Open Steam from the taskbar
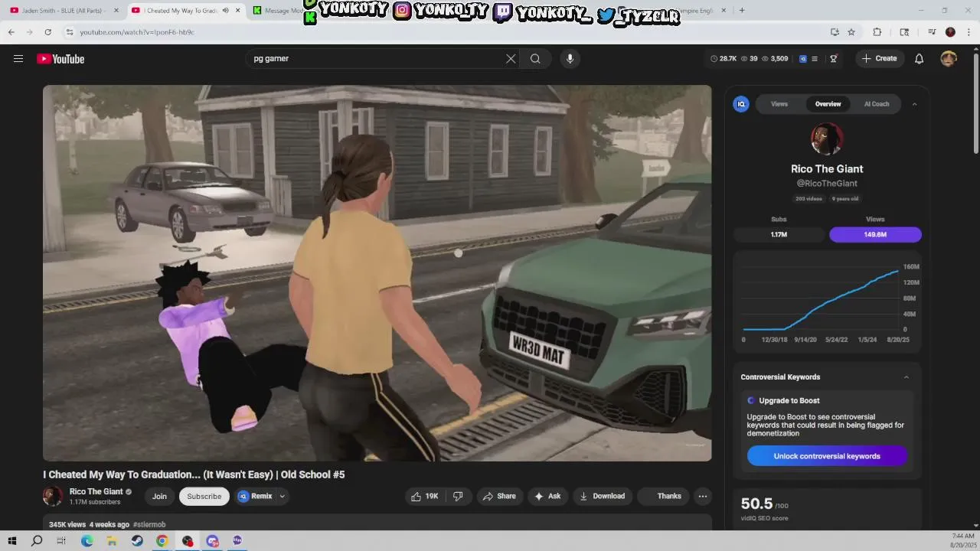The width and height of the screenshot is (980, 551). click(137, 540)
